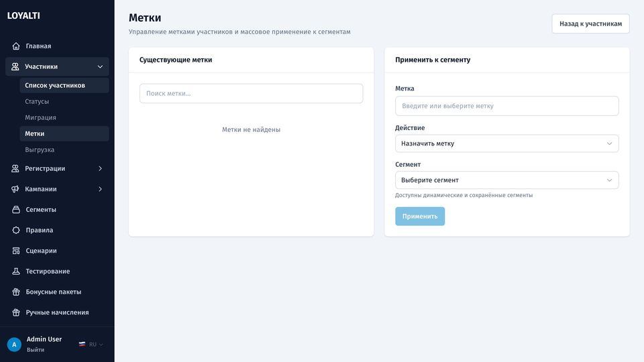This screenshot has height=362, width=644.
Task: Open Статусы submenu item
Action: (x=64, y=101)
